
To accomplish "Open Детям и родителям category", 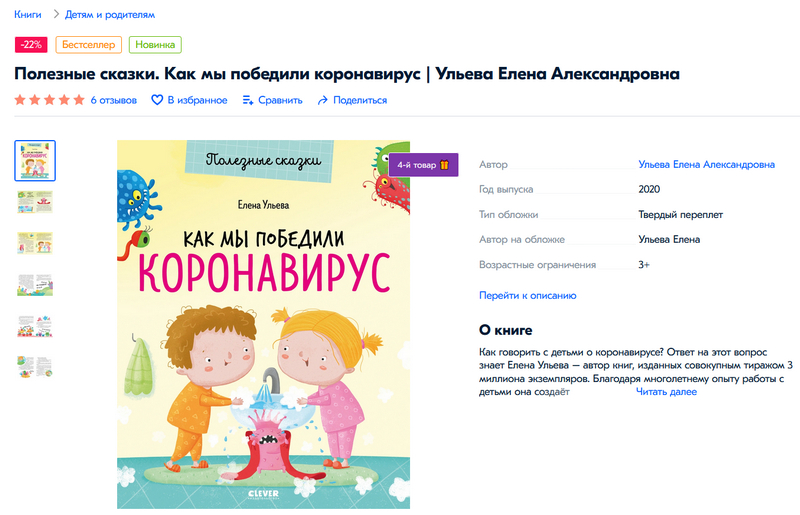I will point(110,14).
